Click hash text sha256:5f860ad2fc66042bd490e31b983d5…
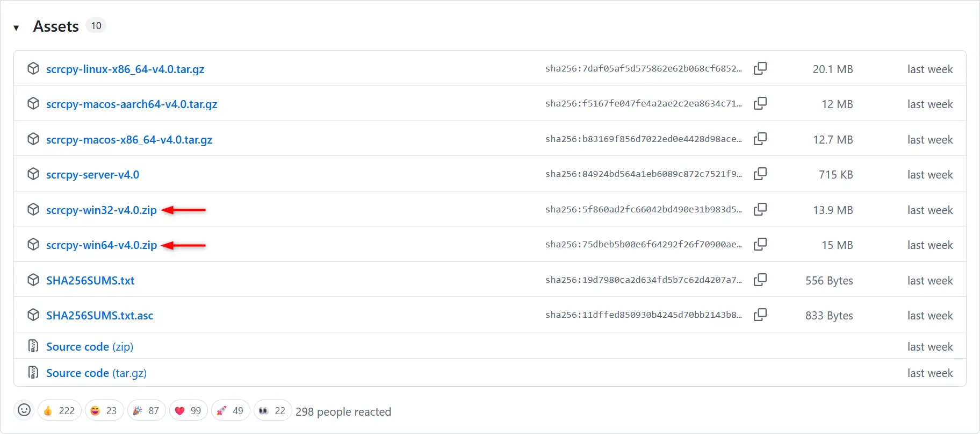Image resolution: width=980 pixels, height=434 pixels. click(x=644, y=209)
